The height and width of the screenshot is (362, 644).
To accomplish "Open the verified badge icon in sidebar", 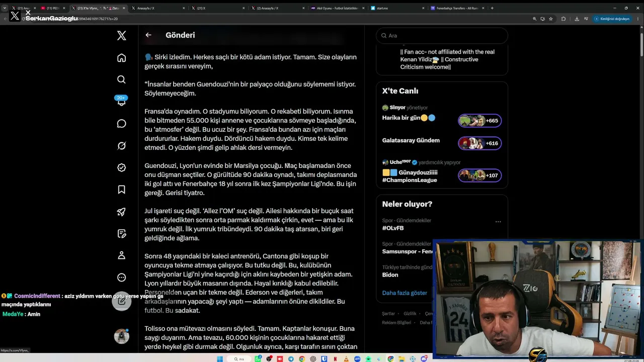I will pyautogui.click(x=121, y=168).
